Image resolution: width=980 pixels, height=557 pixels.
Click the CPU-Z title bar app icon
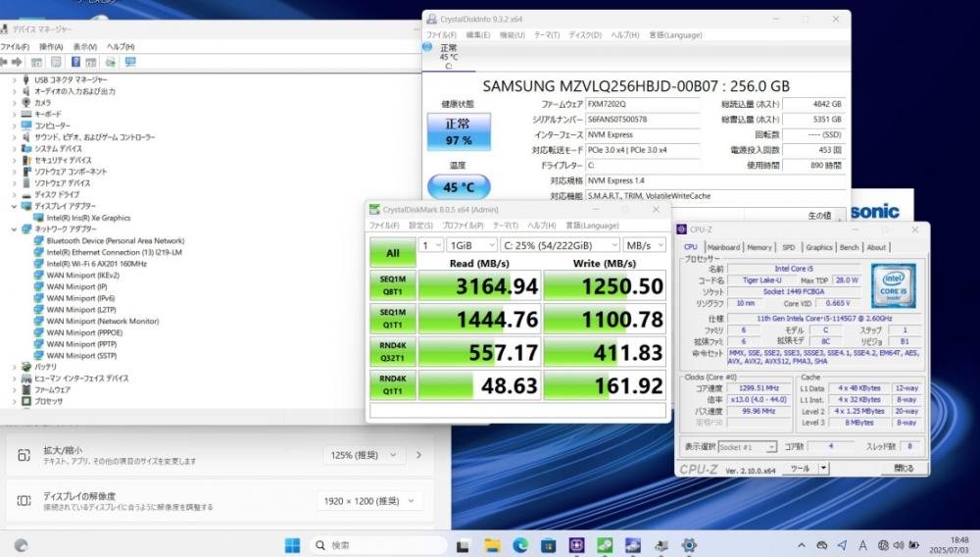(682, 229)
